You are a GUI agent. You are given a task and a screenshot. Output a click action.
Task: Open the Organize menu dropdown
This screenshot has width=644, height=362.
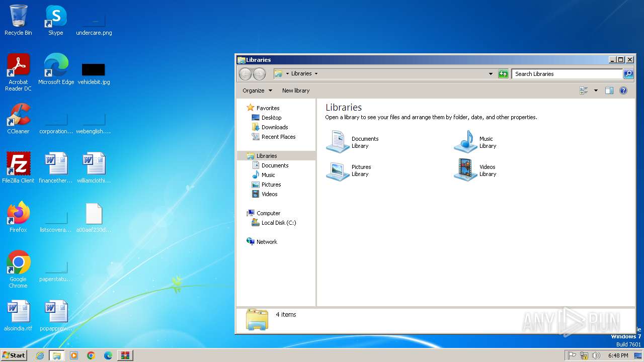tap(257, 90)
